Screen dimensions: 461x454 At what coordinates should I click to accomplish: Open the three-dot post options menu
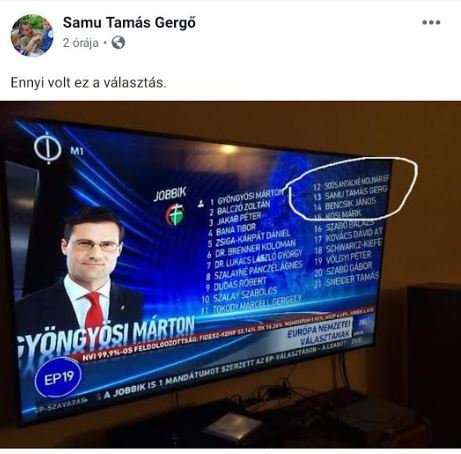(x=431, y=22)
